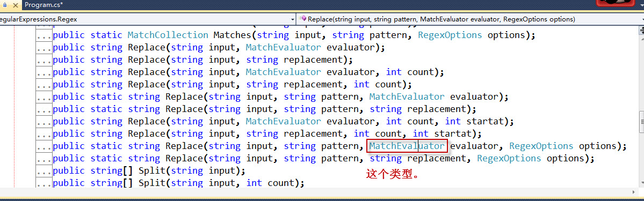Viewport: 644px width, 201px height.
Task: Expand '...' beside Replace with MatchEvaluator, count, startat
Action: tap(44, 122)
